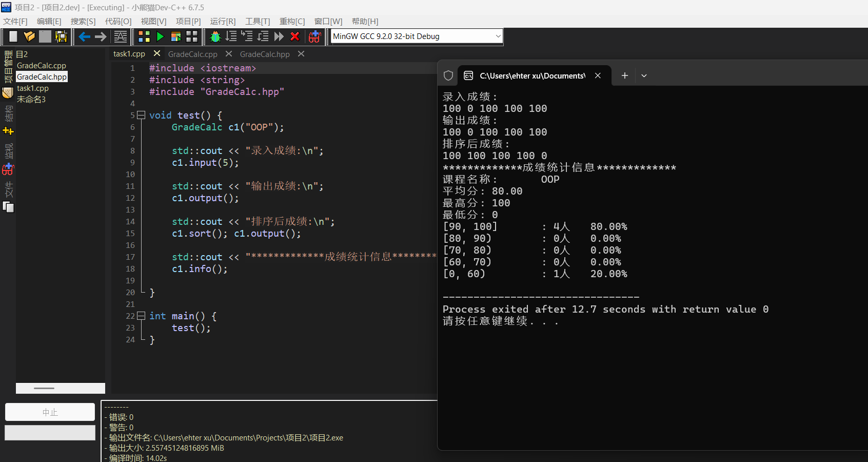
Task: Switch to the GradeCalc.cpp editor tab
Action: [193, 54]
